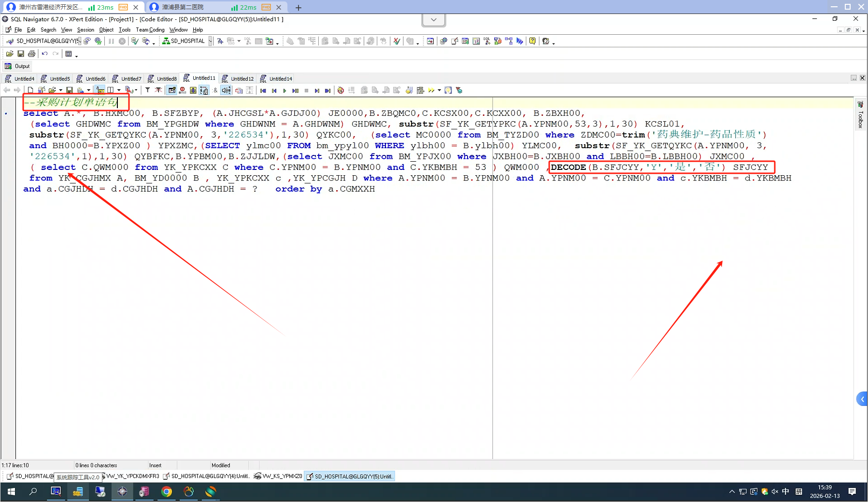Click the Undo arrow icon
The width and height of the screenshot is (868, 502).
[44, 54]
